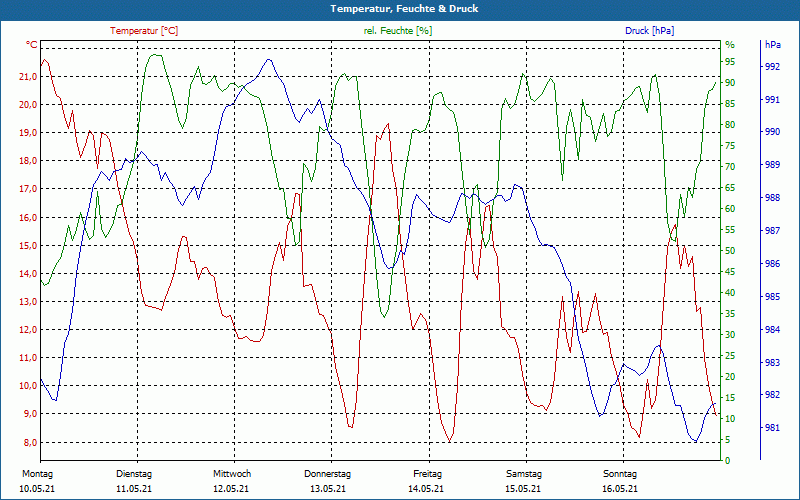Click the '12,0' temperature axis value

28,330
